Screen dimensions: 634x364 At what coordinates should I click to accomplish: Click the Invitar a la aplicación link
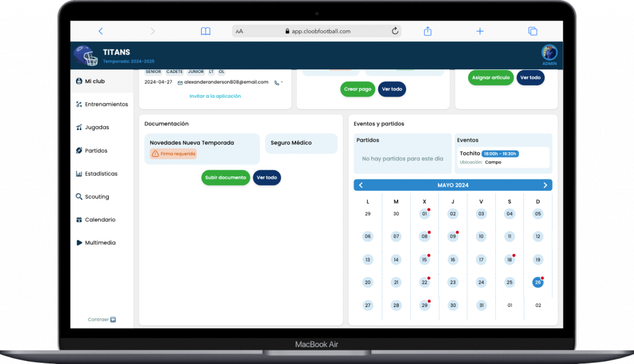click(215, 96)
